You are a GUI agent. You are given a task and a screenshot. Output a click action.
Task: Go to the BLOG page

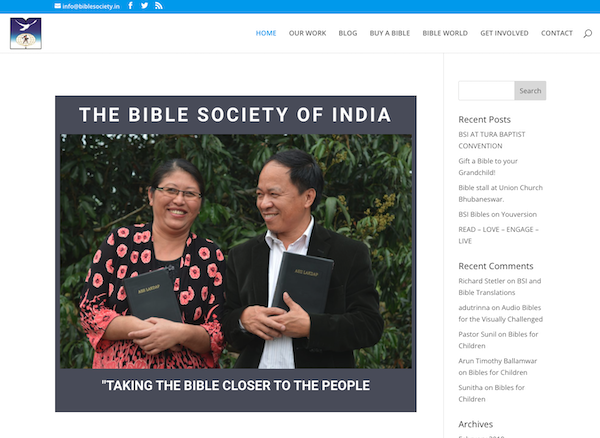(347, 33)
